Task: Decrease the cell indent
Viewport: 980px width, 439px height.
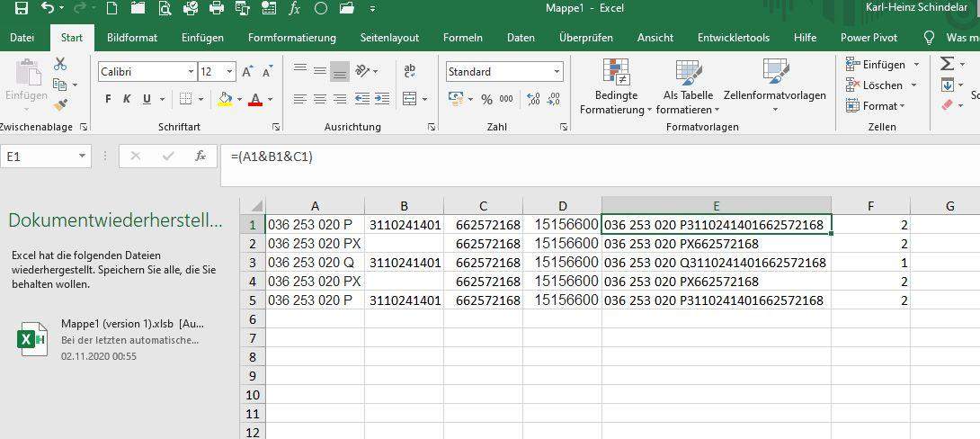Action: click(x=361, y=99)
